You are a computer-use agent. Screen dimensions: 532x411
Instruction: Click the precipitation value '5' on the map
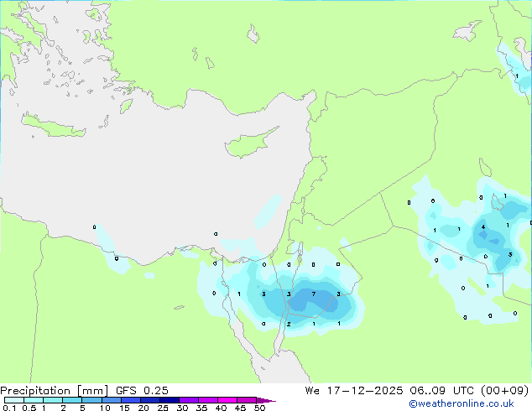coord(510,255)
